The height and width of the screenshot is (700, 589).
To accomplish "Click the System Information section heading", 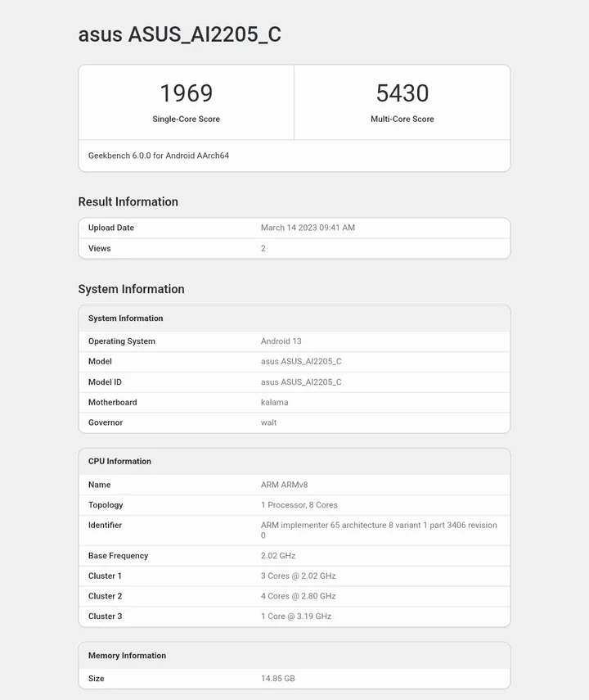I will tap(131, 289).
